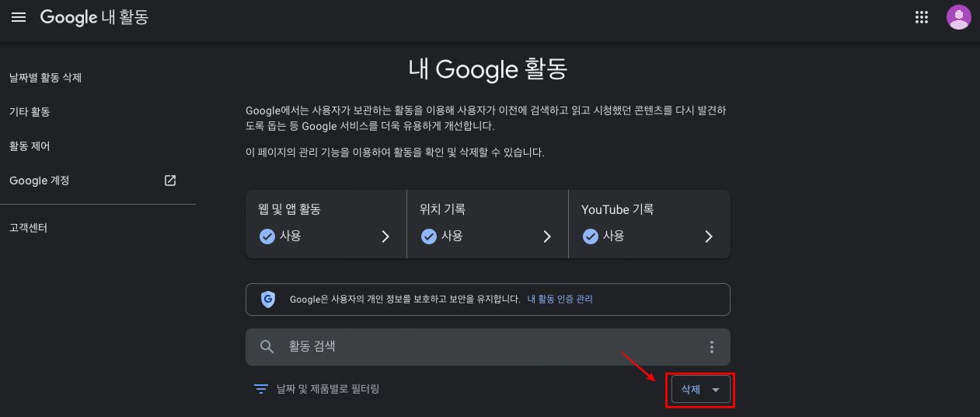980x417 pixels.
Task: Open the hamburger main menu
Action: point(18,17)
